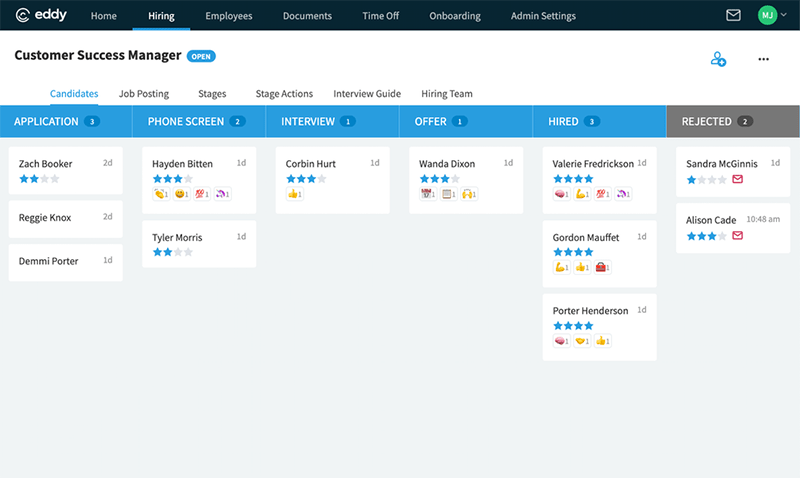Open Reggie Knox candidate card

click(x=65, y=217)
